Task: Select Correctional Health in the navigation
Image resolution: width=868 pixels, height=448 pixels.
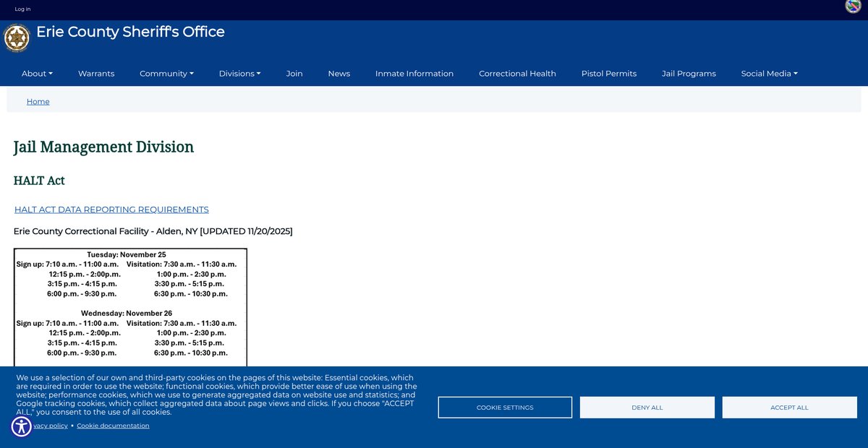Action: tap(518, 74)
